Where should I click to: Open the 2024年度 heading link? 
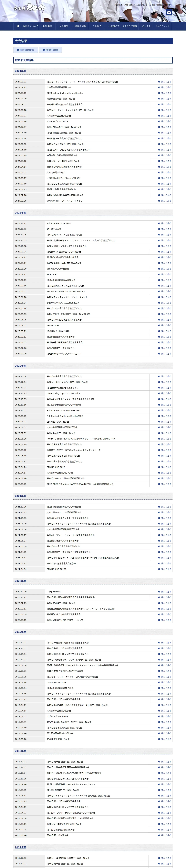pyautogui.click(x=20, y=71)
